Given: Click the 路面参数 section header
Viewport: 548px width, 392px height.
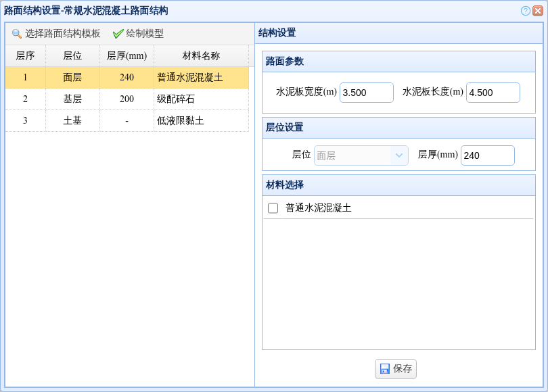Looking at the screenshot, I should (x=398, y=62).
